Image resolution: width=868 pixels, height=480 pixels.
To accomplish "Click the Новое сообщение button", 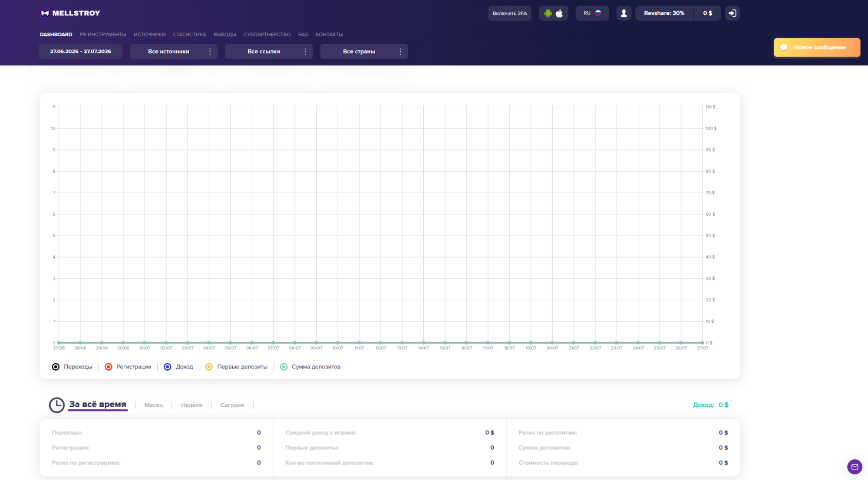I will [817, 47].
